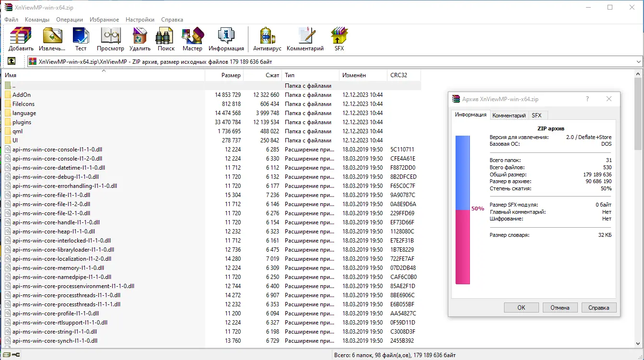
Task: Switch to the Информация tab
Action: pyautogui.click(x=471, y=115)
